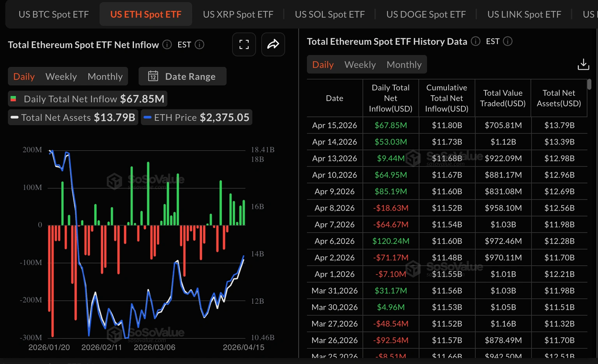Screen dimensions: 598x364
Task: Click the share arrow icon
Action: [273, 44]
